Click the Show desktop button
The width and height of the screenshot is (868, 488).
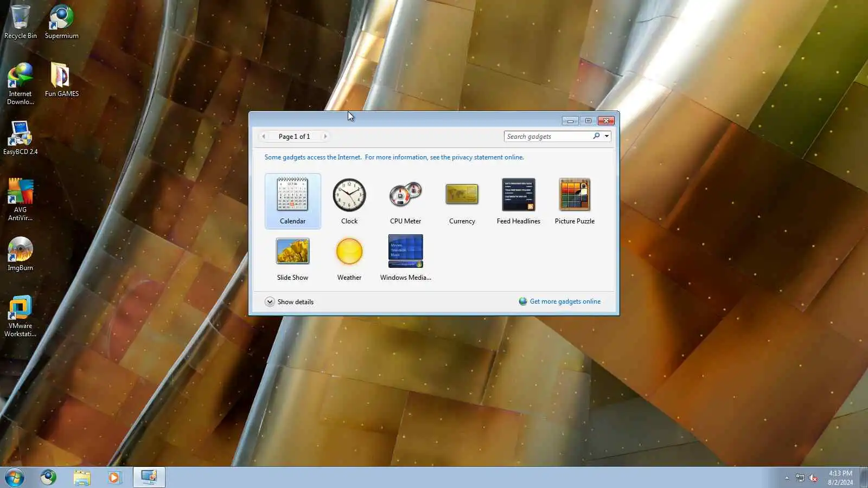(x=864, y=478)
